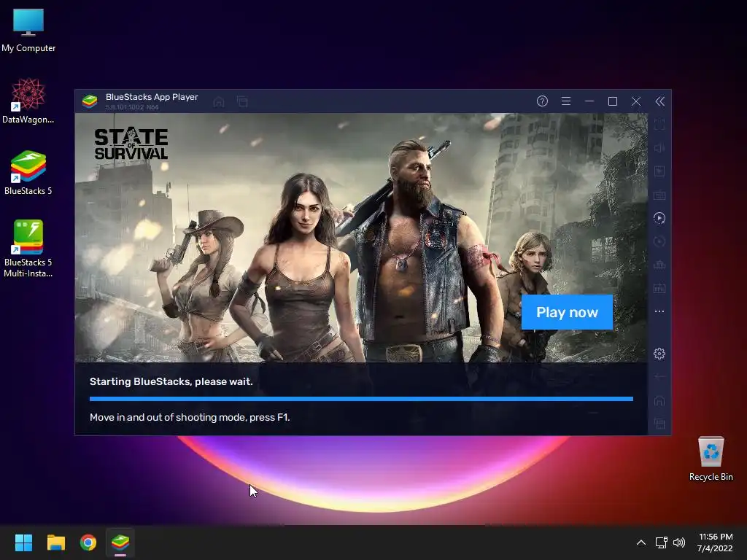The height and width of the screenshot is (560, 747).
Task: Click the home icon at bottom of side toolbar
Action: point(659,400)
